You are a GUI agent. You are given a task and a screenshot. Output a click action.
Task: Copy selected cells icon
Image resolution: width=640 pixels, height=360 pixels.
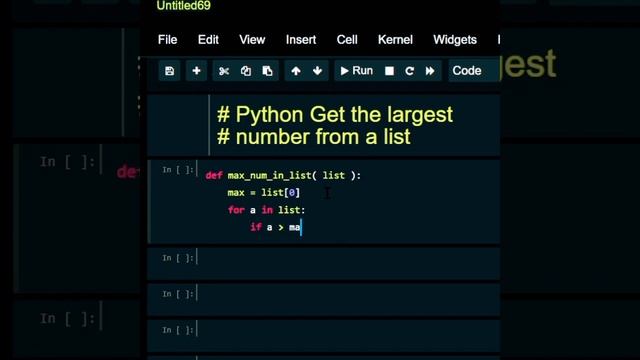coord(246,71)
